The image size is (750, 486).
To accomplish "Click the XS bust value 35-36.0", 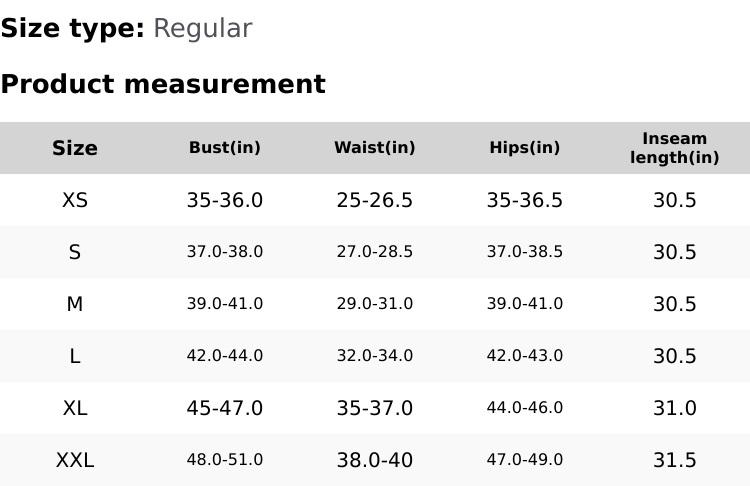I will pos(225,200).
